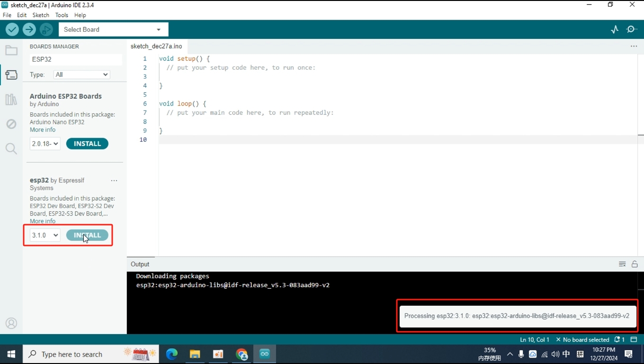Click the Verify checkmark button
The width and height of the screenshot is (644, 364).
[12, 29]
